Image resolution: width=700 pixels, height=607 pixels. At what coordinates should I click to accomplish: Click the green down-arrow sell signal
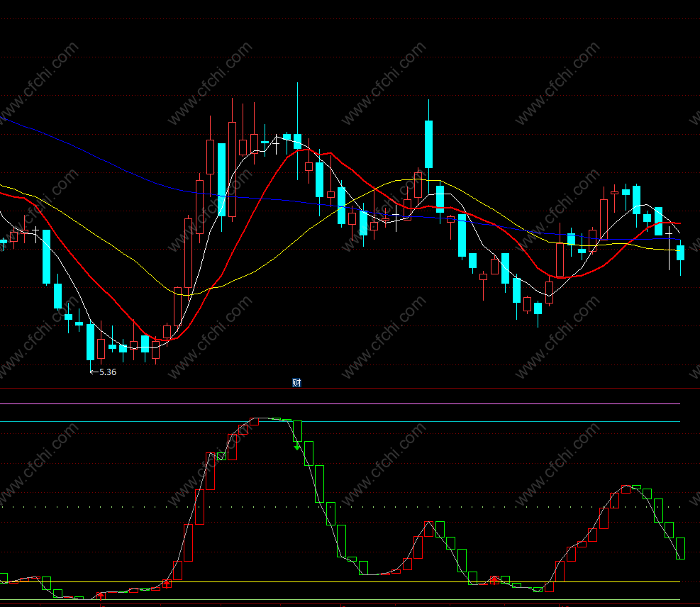pos(297,446)
